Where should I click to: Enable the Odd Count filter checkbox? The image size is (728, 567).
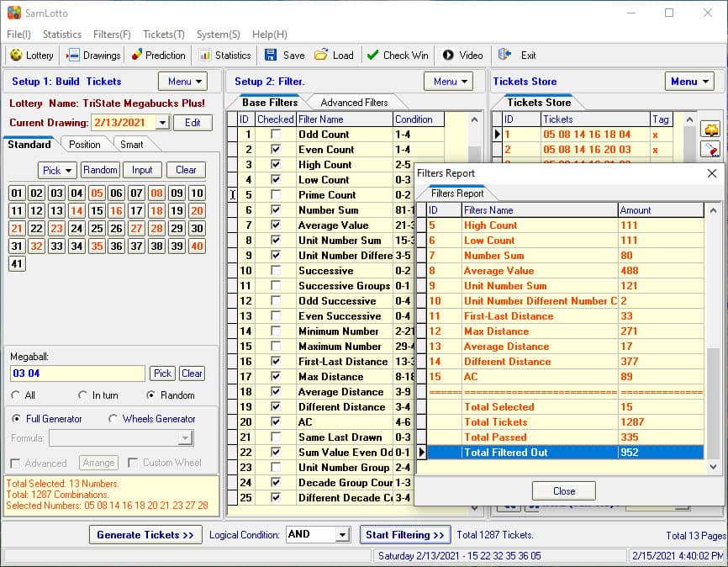click(276, 135)
